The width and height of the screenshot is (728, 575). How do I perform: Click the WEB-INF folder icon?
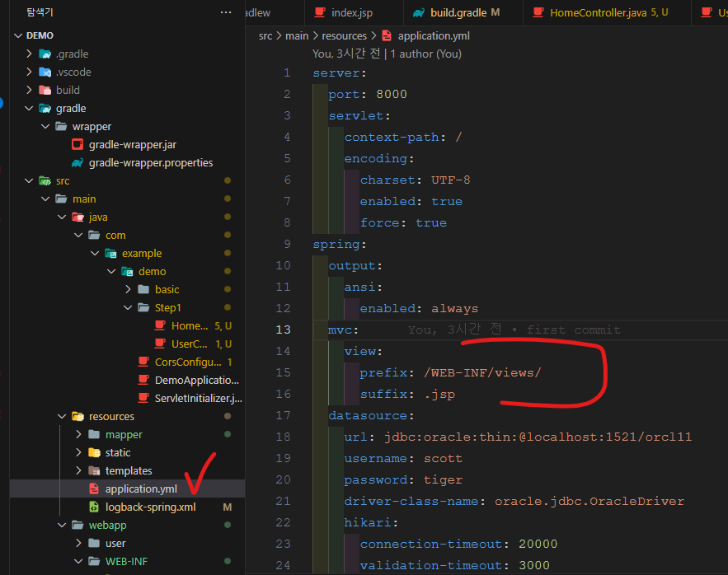(94, 561)
